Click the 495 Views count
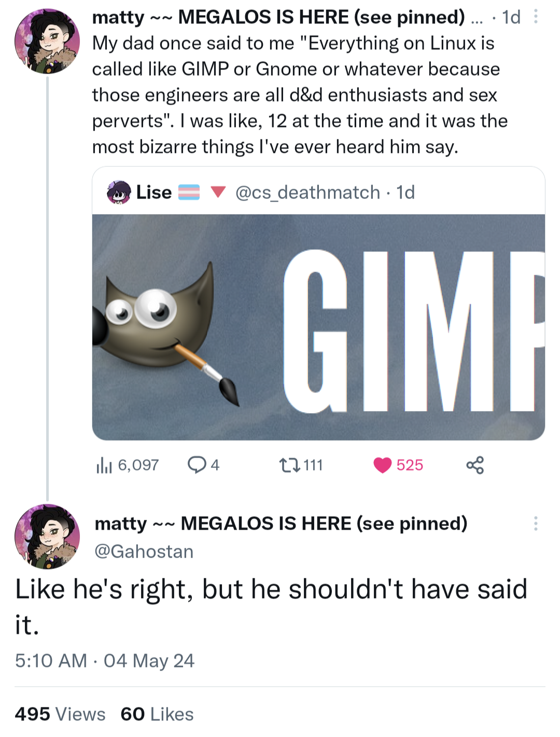 60,714
